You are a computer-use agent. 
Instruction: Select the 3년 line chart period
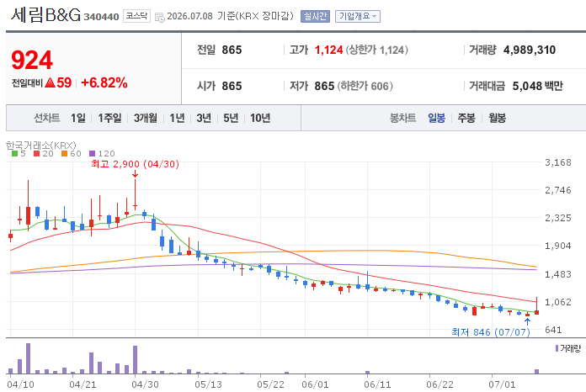coord(204,119)
